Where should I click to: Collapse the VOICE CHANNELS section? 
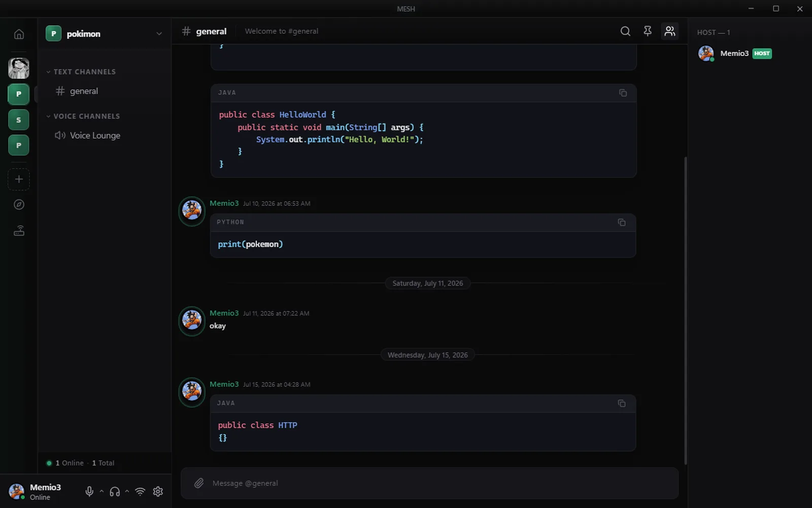83,116
